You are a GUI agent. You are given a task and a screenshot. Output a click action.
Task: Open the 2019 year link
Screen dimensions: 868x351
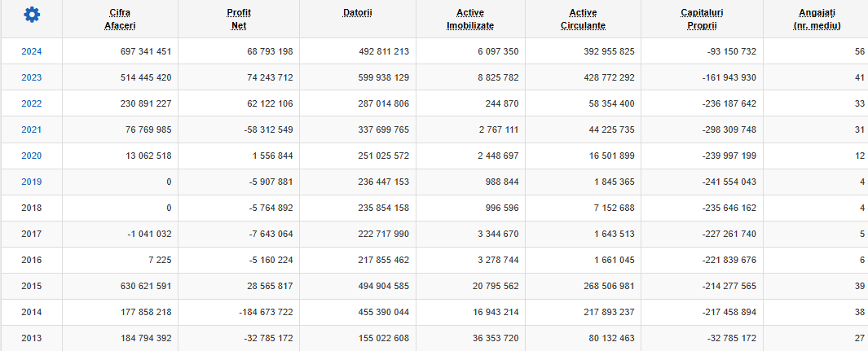32,182
